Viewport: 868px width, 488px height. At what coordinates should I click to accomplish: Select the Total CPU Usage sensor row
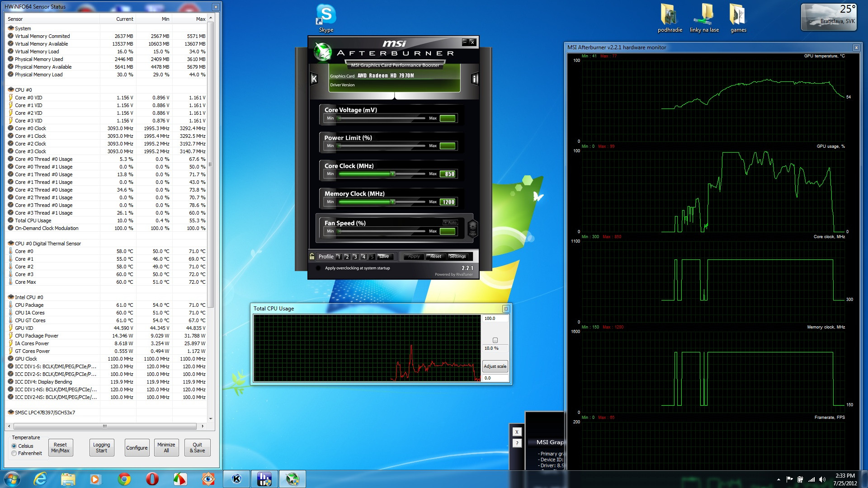point(107,221)
